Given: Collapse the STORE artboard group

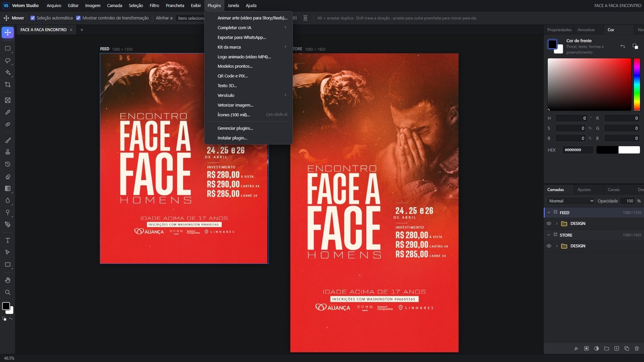Looking at the screenshot, I should 549,235.
